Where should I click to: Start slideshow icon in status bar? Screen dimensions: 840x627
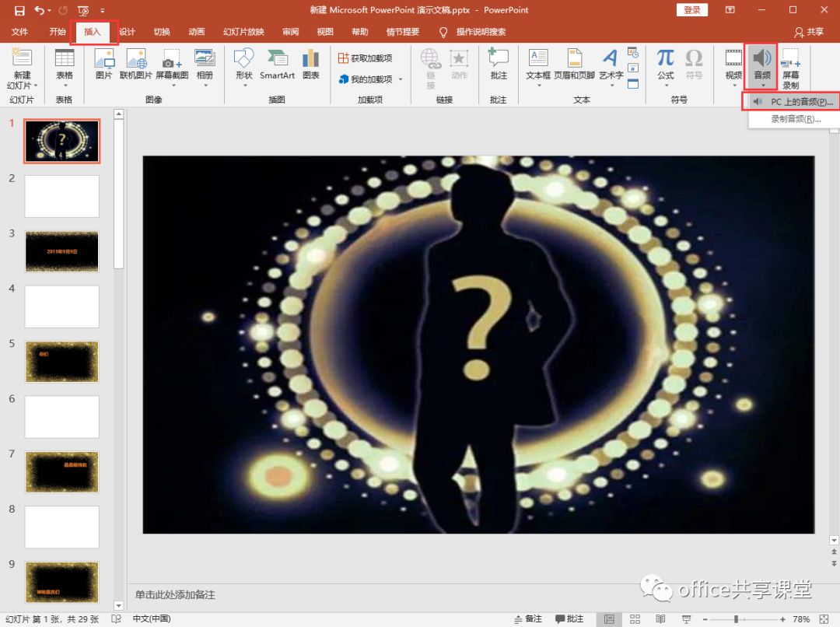pos(686,619)
